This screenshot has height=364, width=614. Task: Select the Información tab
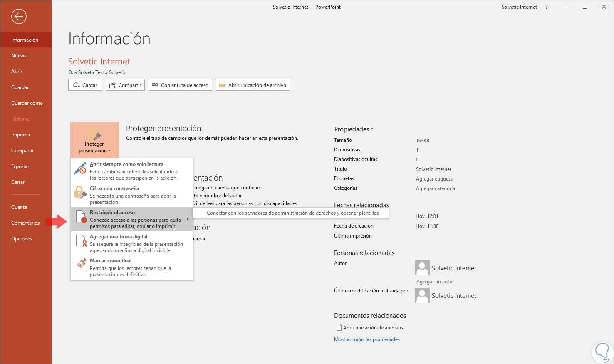(x=26, y=40)
